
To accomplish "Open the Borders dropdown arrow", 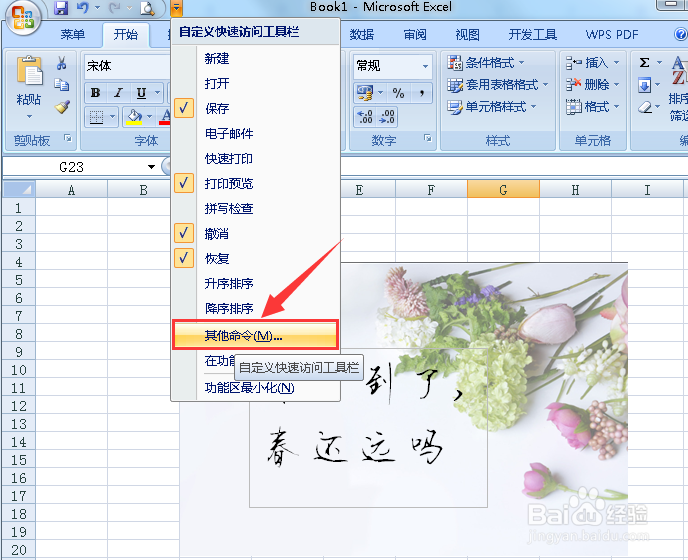I will pyautogui.click(x=112, y=117).
